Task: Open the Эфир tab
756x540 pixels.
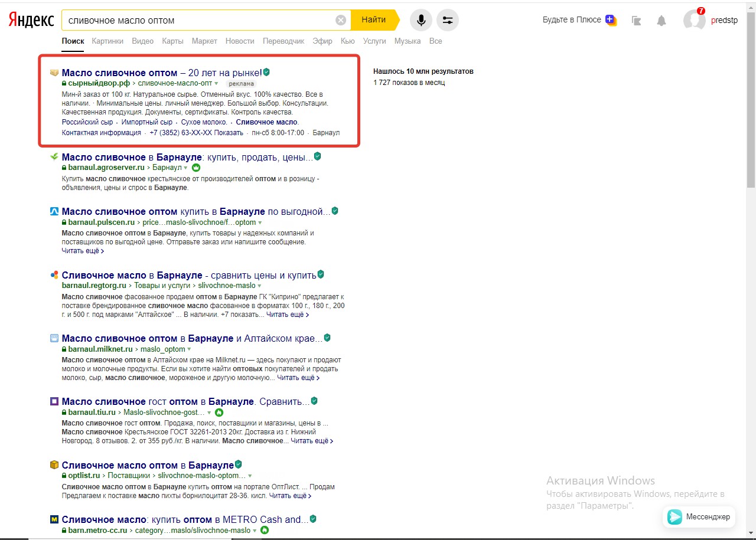Action: [x=322, y=41]
